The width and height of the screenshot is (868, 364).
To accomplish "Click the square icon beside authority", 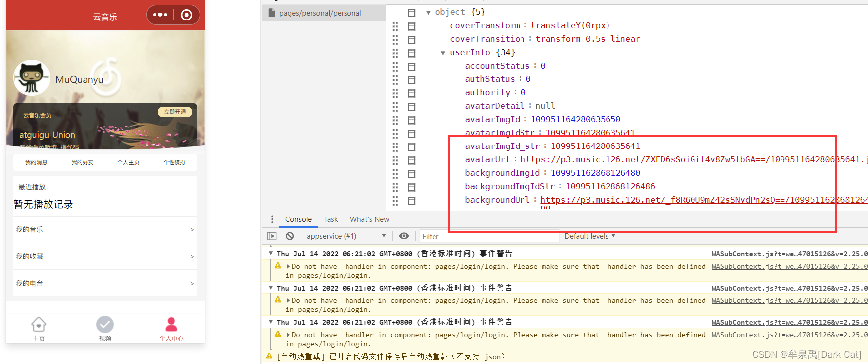I will (411, 93).
